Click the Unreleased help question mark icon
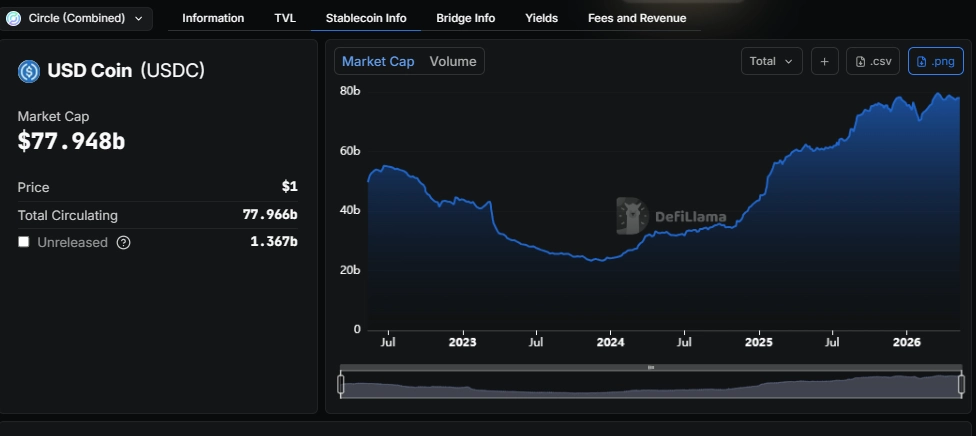 (x=124, y=242)
